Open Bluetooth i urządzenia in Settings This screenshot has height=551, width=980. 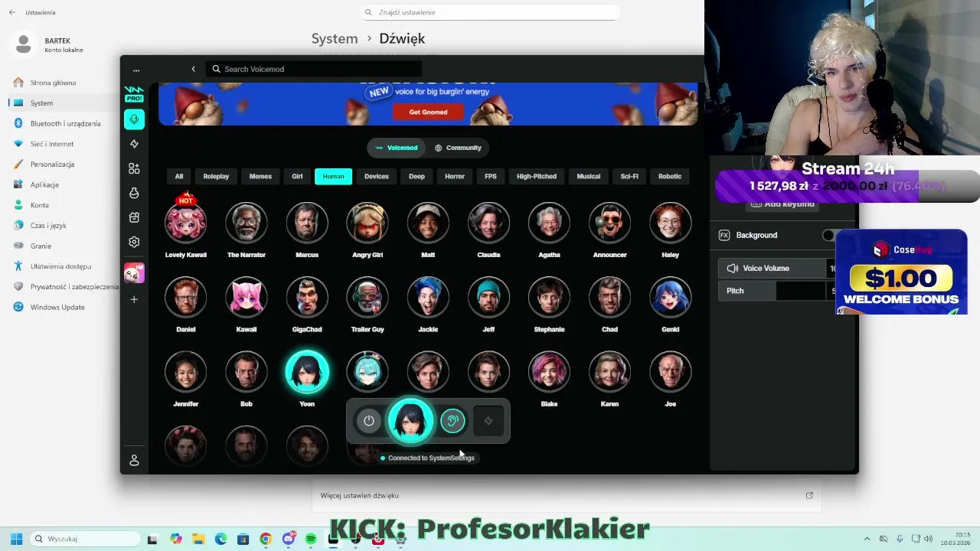click(x=65, y=123)
